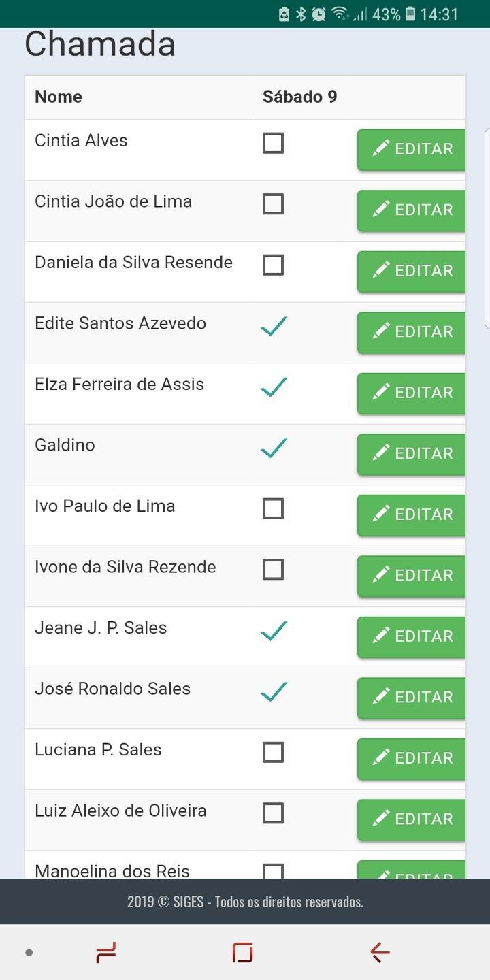Tap checkmark for José Ronaldo Sales
Screen dimensions: 490x980
274,692
